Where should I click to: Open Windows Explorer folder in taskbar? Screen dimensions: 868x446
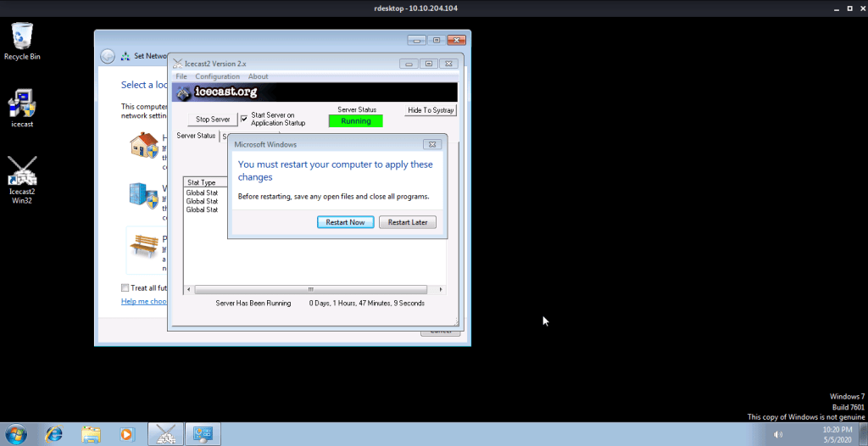91,434
